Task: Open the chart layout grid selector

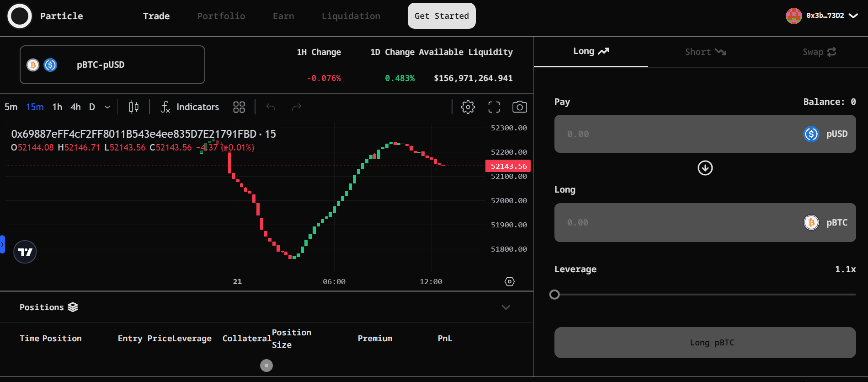Action: [239, 107]
